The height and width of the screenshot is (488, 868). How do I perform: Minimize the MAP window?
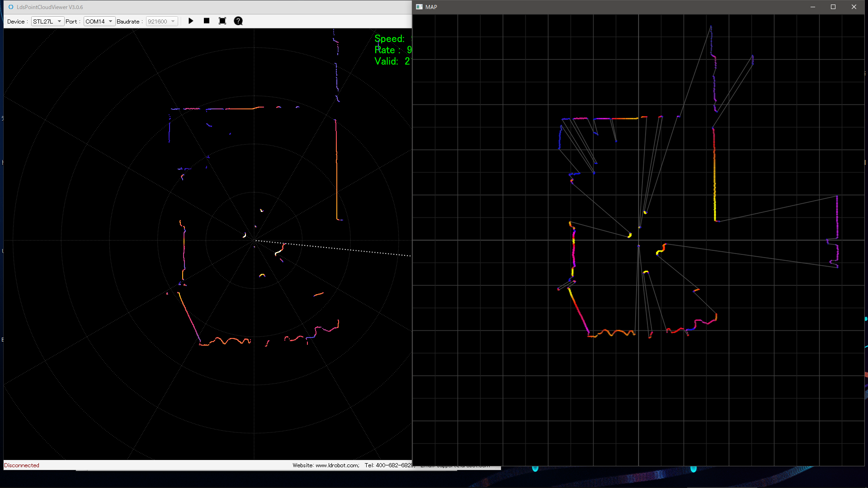(x=813, y=7)
